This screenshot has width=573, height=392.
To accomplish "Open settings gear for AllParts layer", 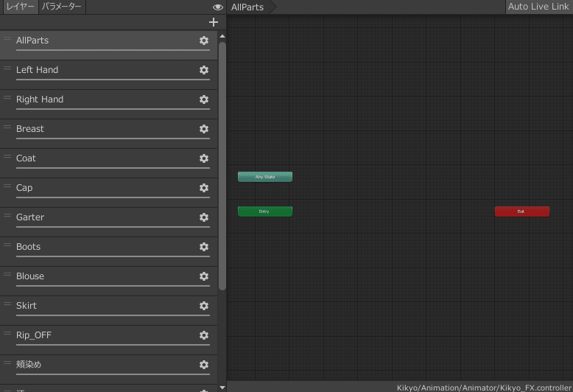I will (204, 41).
